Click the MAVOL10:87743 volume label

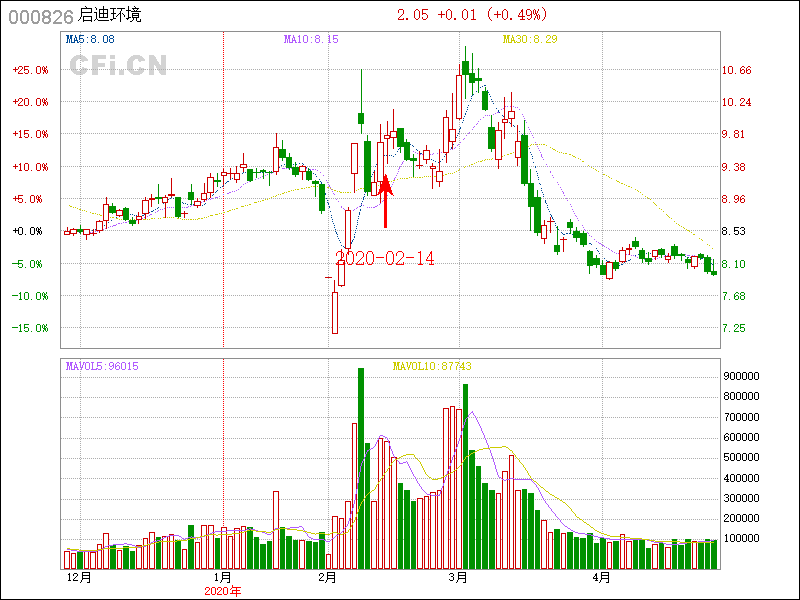[432, 366]
